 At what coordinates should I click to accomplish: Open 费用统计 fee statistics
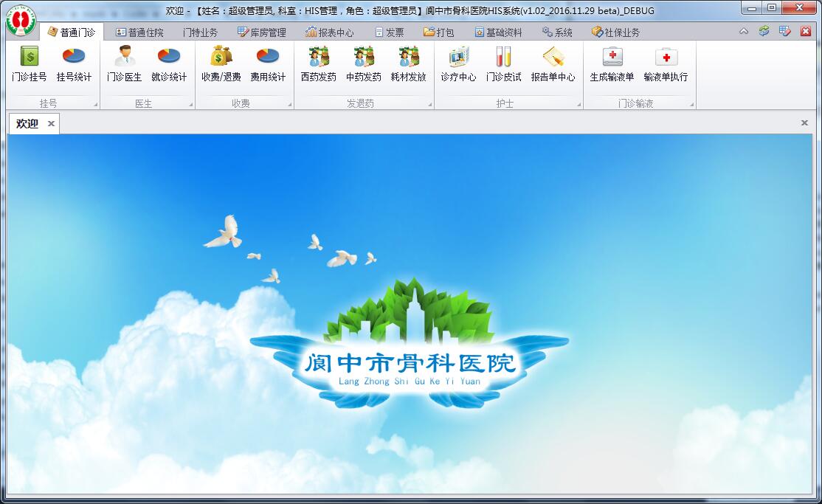pos(268,64)
